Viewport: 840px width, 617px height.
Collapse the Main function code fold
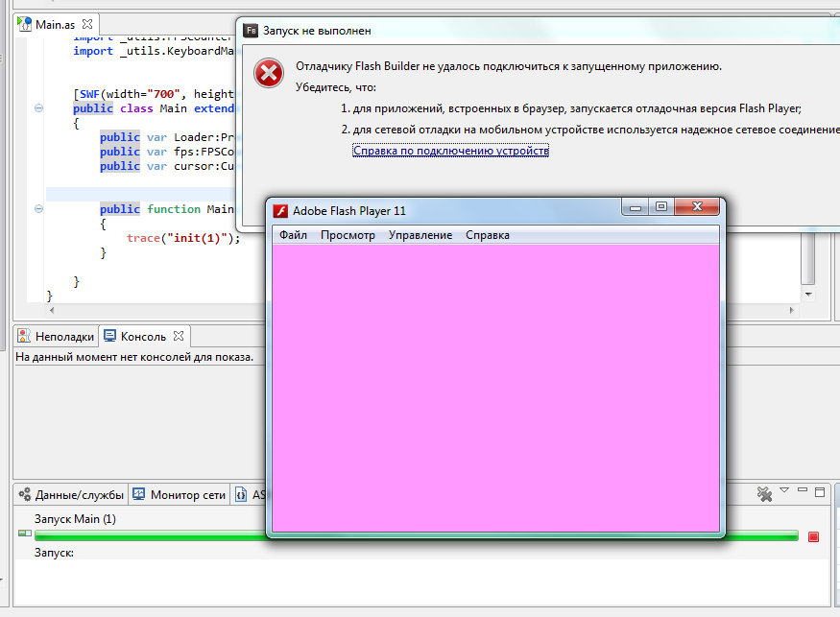point(38,209)
